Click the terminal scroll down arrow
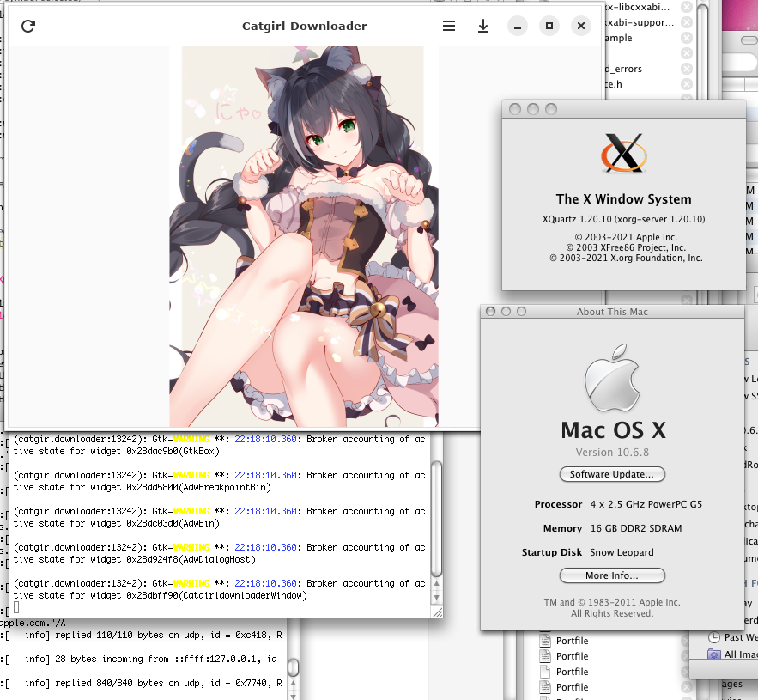The height and width of the screenshot is (700, 758). tap(437, 598)
